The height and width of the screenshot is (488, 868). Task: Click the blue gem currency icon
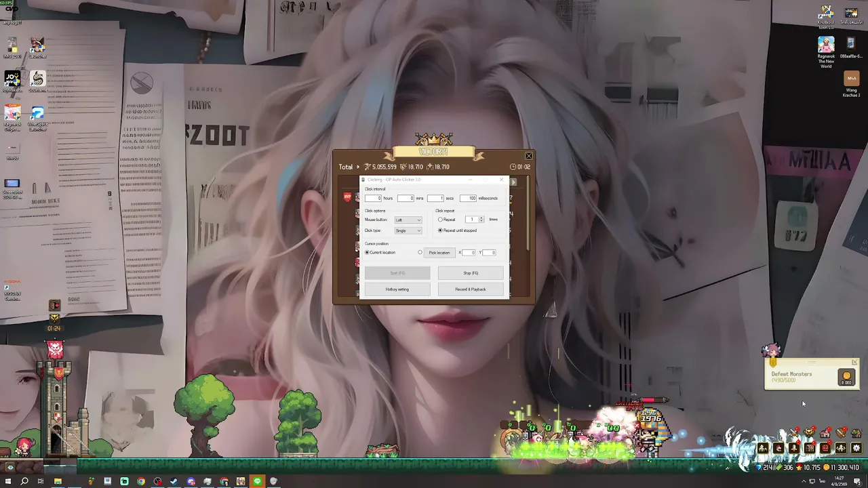pos(758,468)
